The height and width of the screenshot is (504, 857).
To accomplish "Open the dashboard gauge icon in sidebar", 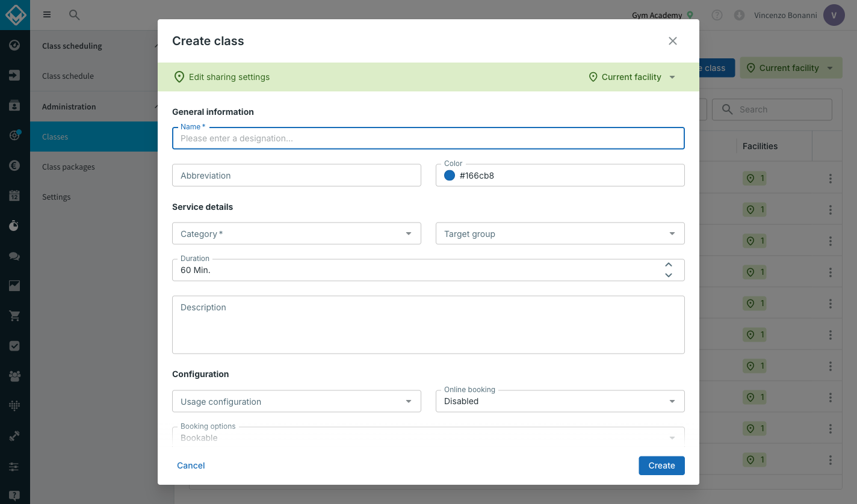I will tap(14, 45).
